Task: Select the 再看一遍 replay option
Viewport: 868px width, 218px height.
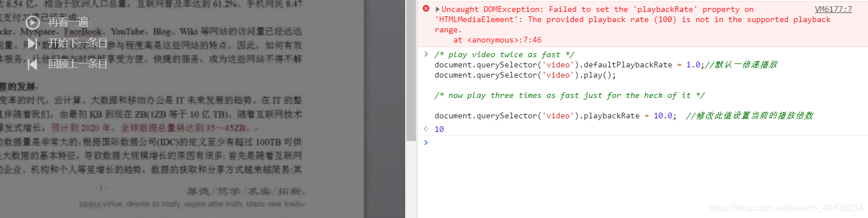Action: (68, 23)
